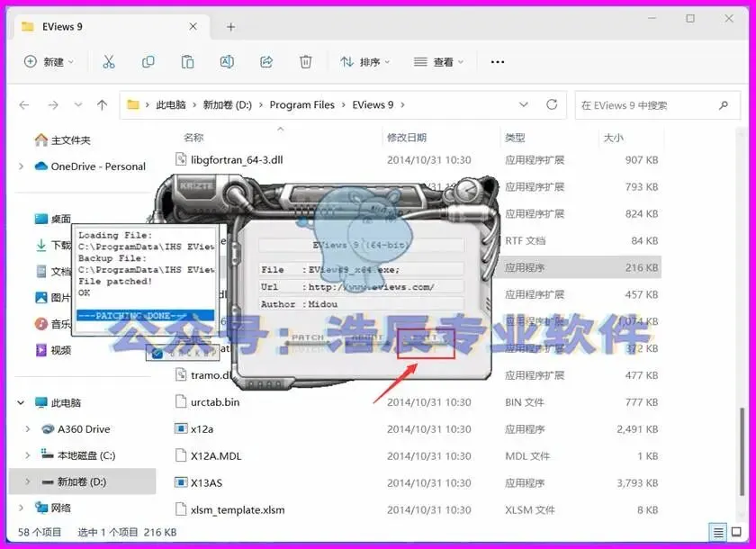Open the Sort dropdown menu

(365, 62)
